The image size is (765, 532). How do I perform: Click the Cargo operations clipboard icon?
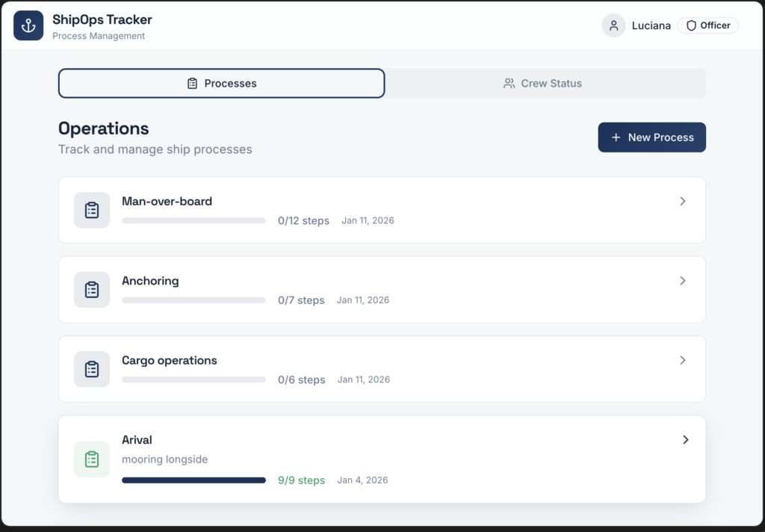[92, 369]
